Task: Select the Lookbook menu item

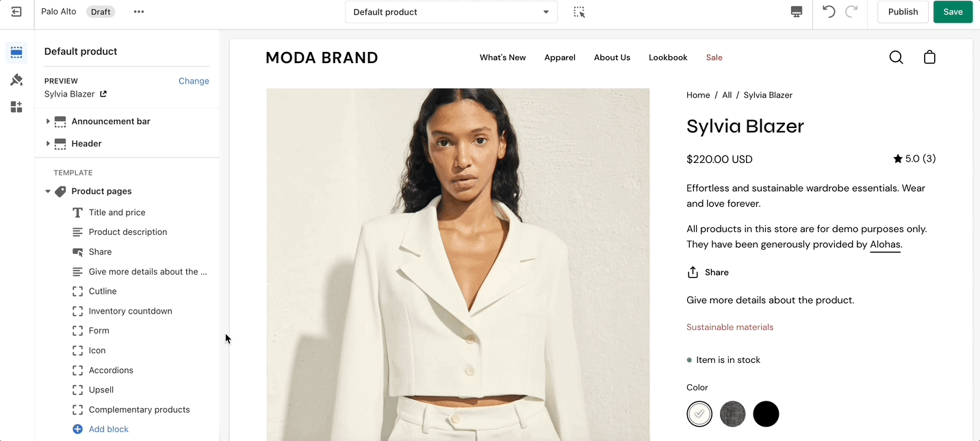Action: point(668,58)
